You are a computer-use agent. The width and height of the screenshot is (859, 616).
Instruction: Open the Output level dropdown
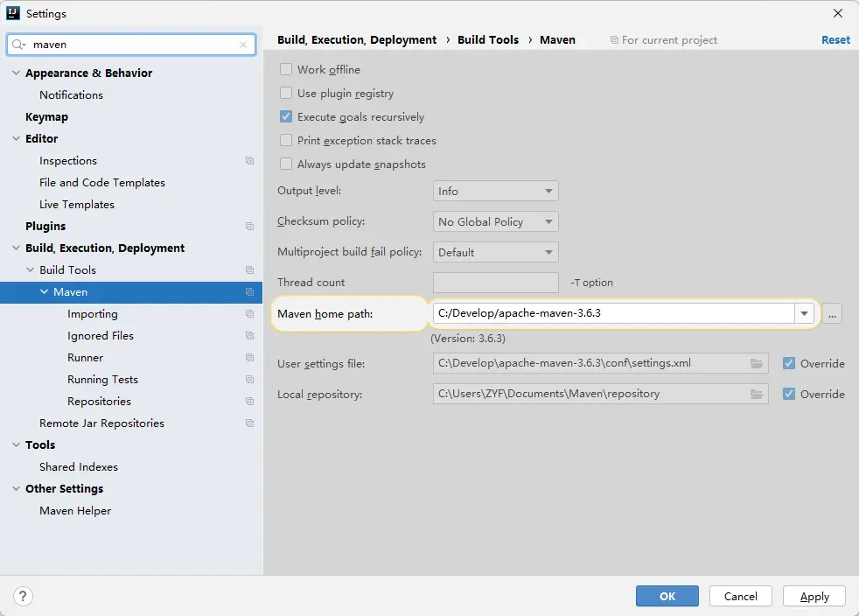(x=495, y=192)
